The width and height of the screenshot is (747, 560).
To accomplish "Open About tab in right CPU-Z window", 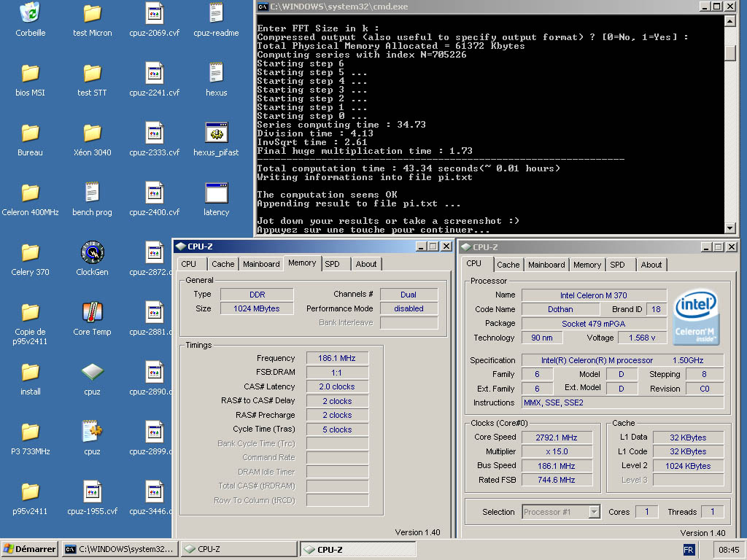I will pyautogui.click(x=651, y=265).
